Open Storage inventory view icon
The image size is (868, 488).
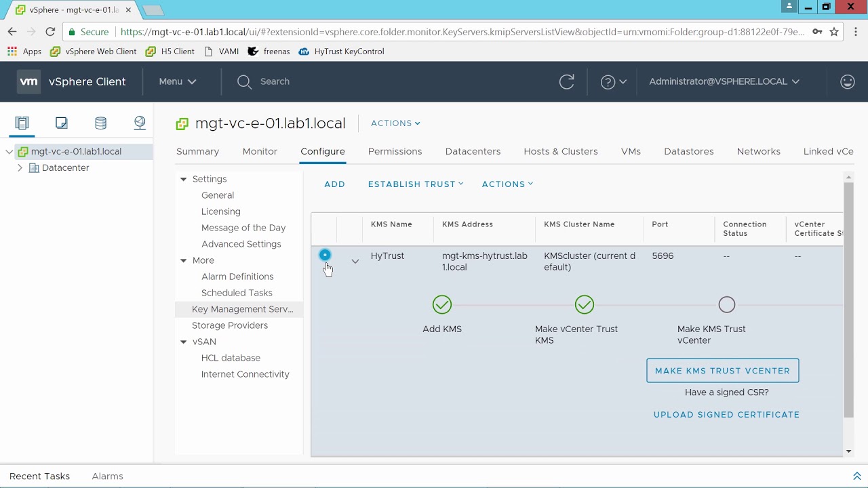100,123
